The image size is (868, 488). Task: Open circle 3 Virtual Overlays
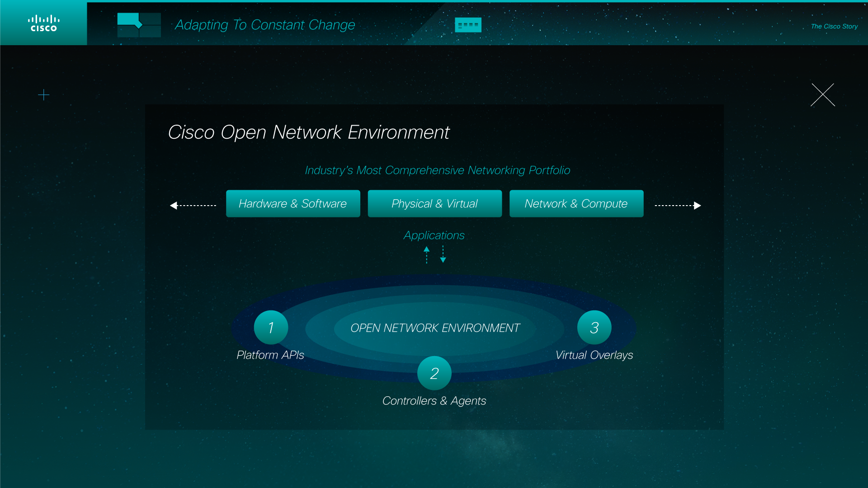[594, 328]
